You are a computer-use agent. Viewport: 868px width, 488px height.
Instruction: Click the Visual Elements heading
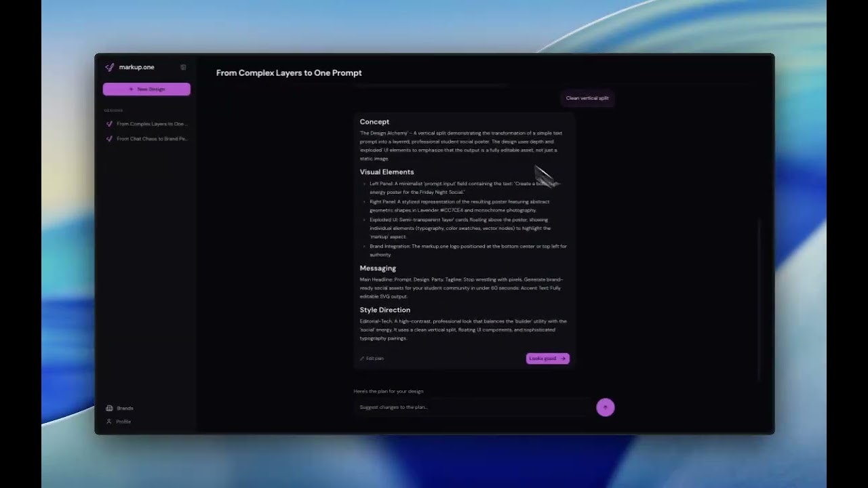387,172
